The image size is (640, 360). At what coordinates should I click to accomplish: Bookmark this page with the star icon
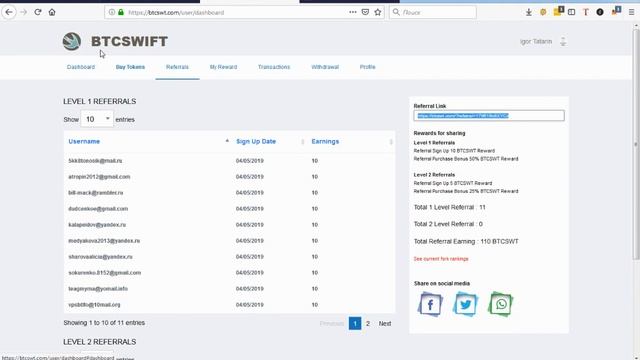click(x=378, y=12)
